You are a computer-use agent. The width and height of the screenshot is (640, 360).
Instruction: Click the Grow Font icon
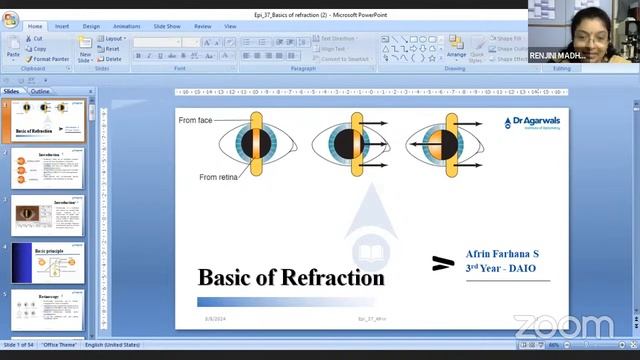(207, 42)
